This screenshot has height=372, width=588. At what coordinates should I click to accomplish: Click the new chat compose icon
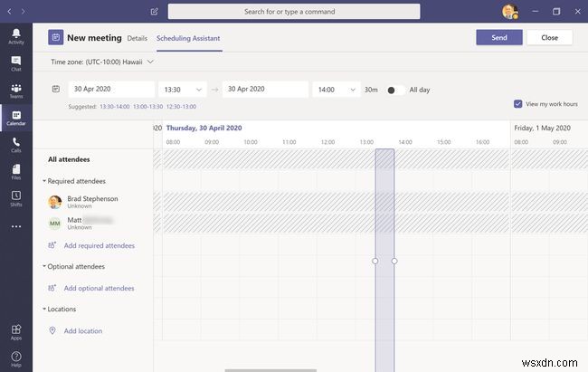tap(154, 11)
